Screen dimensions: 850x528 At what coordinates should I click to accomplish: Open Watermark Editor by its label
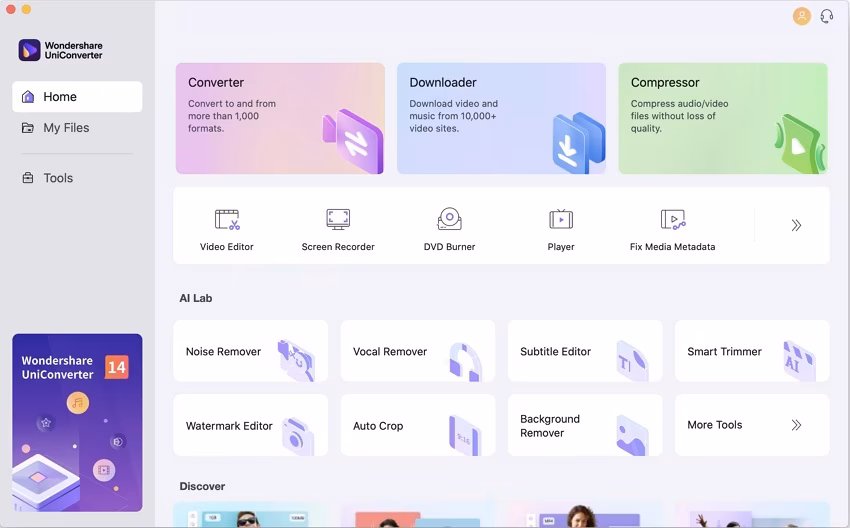pos(229,426)
